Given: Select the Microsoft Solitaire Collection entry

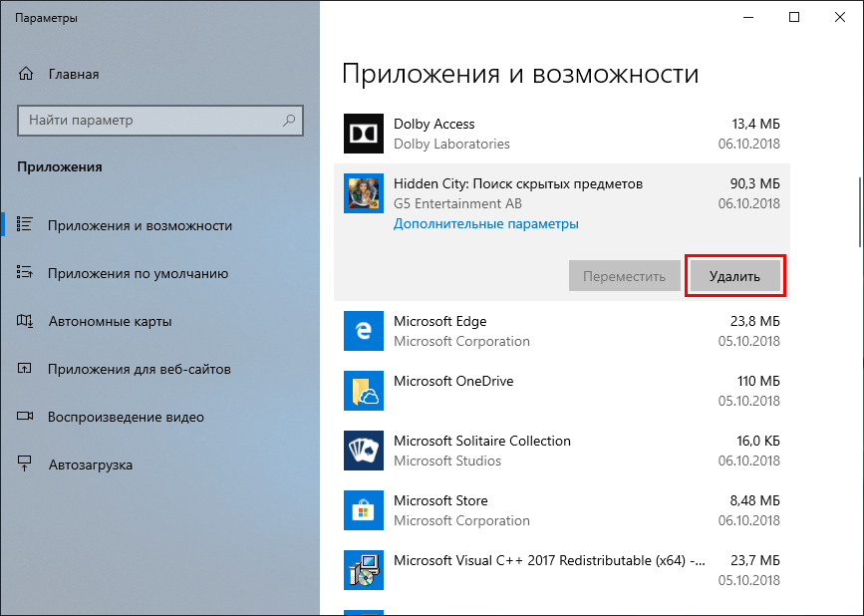Looking at the screenshot, I should coord(562,451).
